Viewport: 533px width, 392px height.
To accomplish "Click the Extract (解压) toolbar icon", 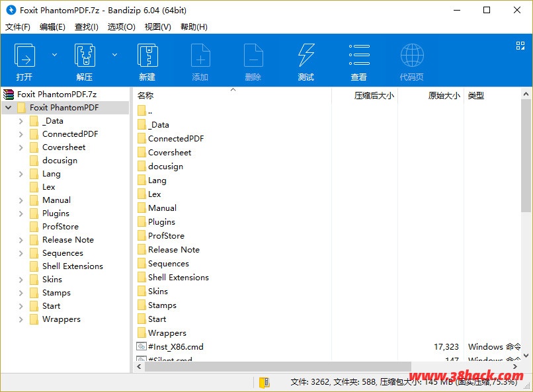I will point(85,56).
